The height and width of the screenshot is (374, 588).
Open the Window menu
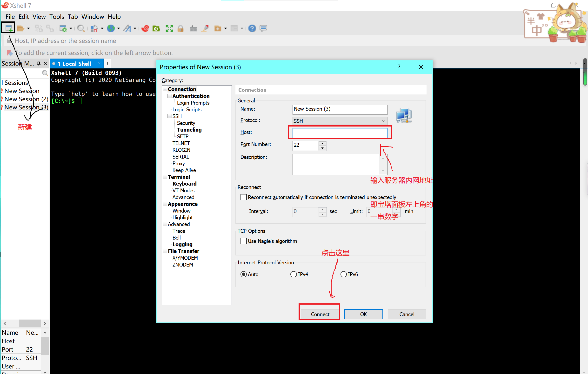click(93, 17)
